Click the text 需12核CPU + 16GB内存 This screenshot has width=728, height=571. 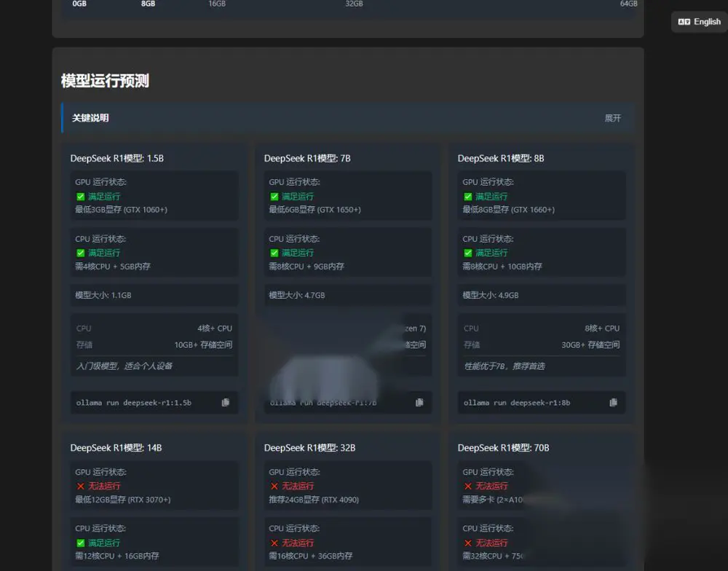point(117,556)
